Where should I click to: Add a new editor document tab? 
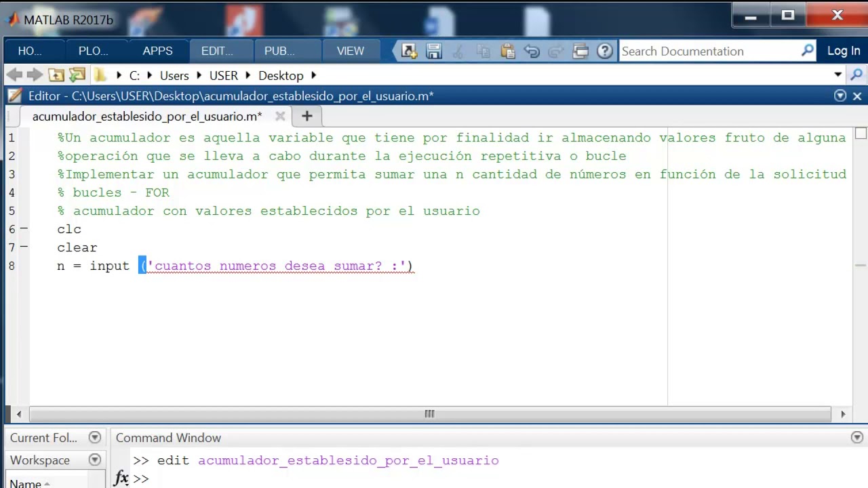pos(307,117)
